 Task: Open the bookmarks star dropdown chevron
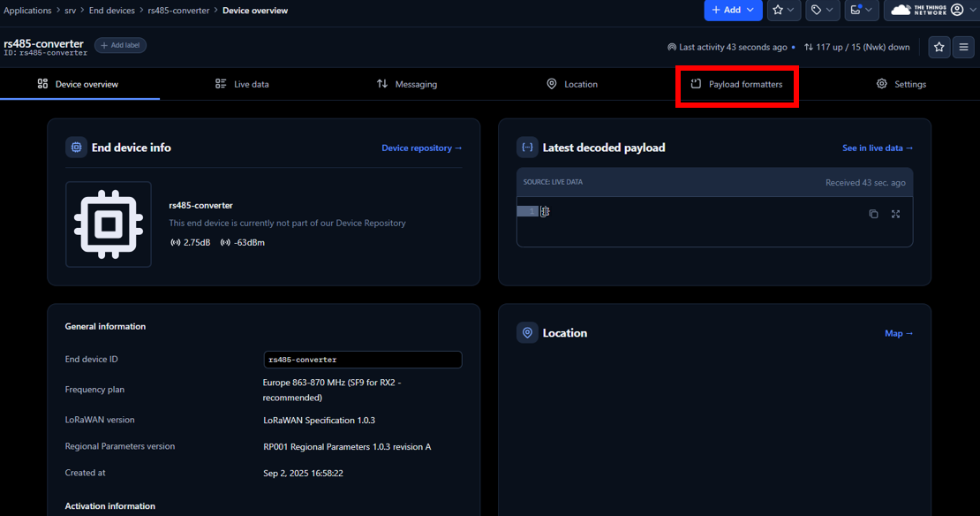point(792,11)
